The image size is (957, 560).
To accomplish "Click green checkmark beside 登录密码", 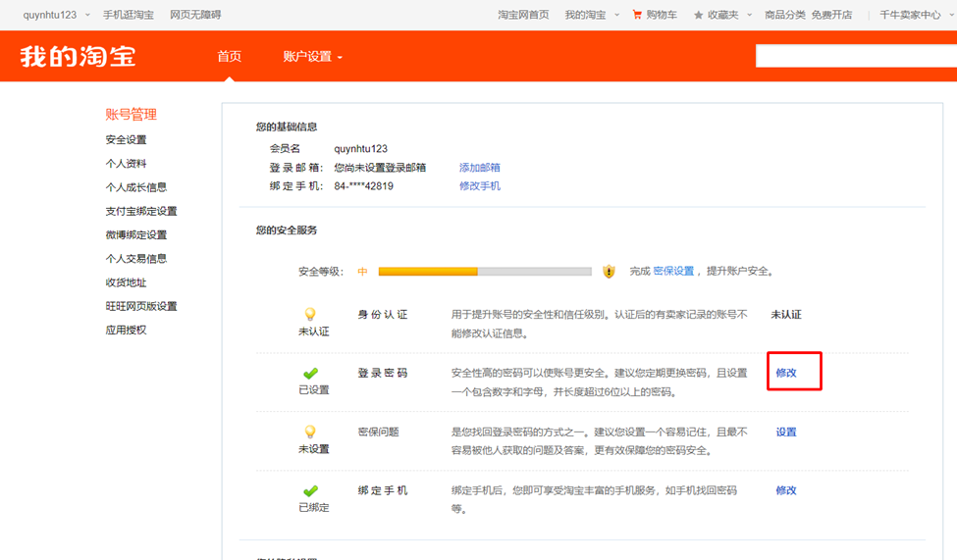I will pyautogui.click(x=311, y=373).
